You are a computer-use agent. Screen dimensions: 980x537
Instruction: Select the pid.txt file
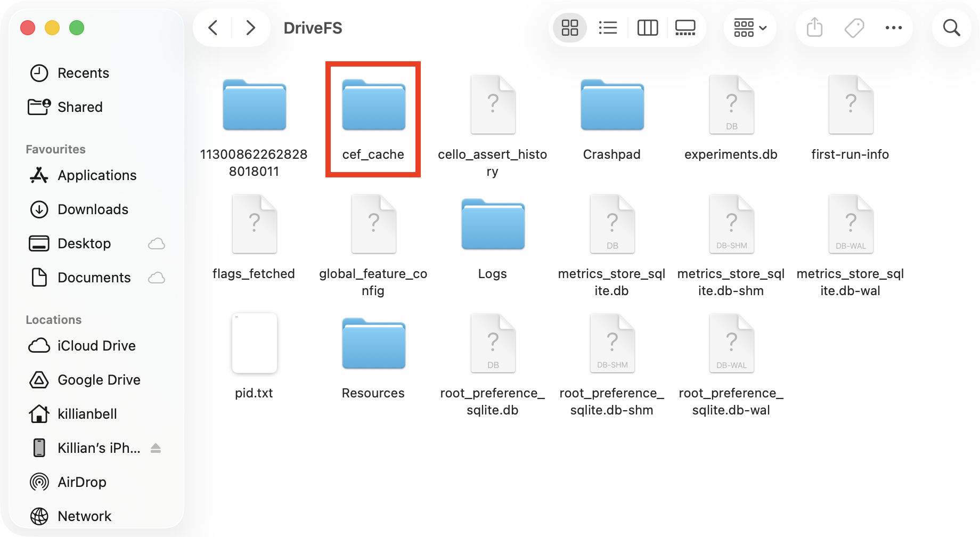pos(254,343)
